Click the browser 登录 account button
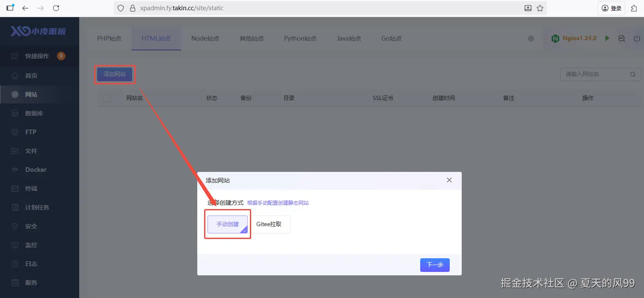 pyautogui.click(x=611, y=8)
